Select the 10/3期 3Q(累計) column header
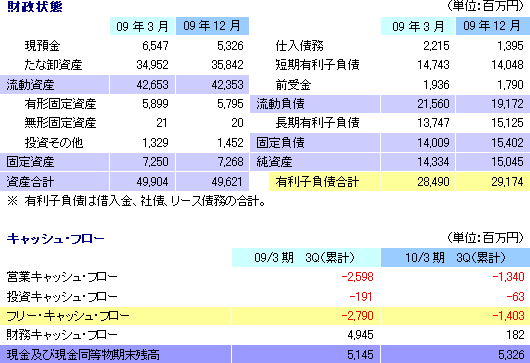This screenshot has height=363, width=530. pos(455,258)
